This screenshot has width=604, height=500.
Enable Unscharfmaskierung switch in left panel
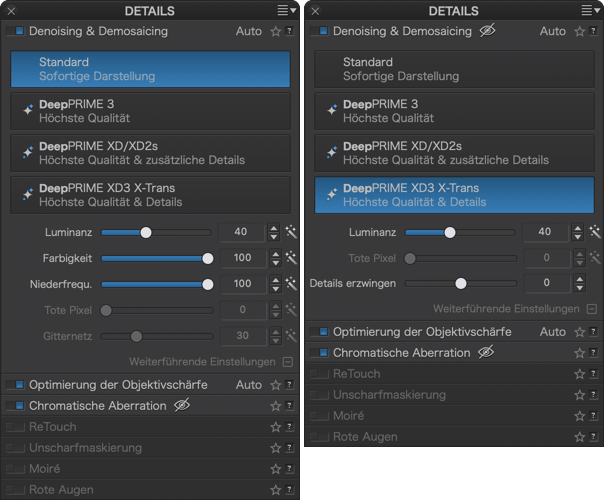(x=15, y=447)
